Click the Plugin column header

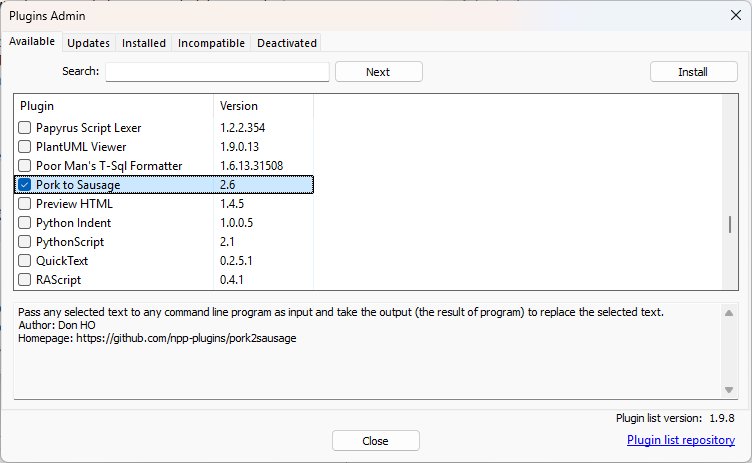(114, 106)
